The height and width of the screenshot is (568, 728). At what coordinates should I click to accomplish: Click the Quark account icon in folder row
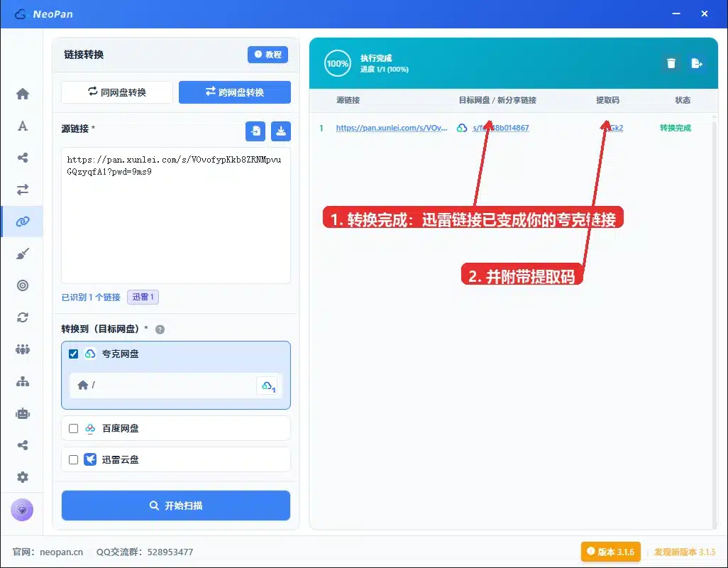tap(268, 386)
